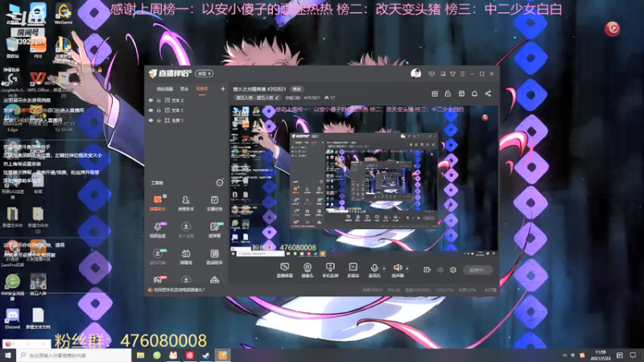Click the lock icon in room toolbar
The image size is (644, 362).
coord(448,93)
